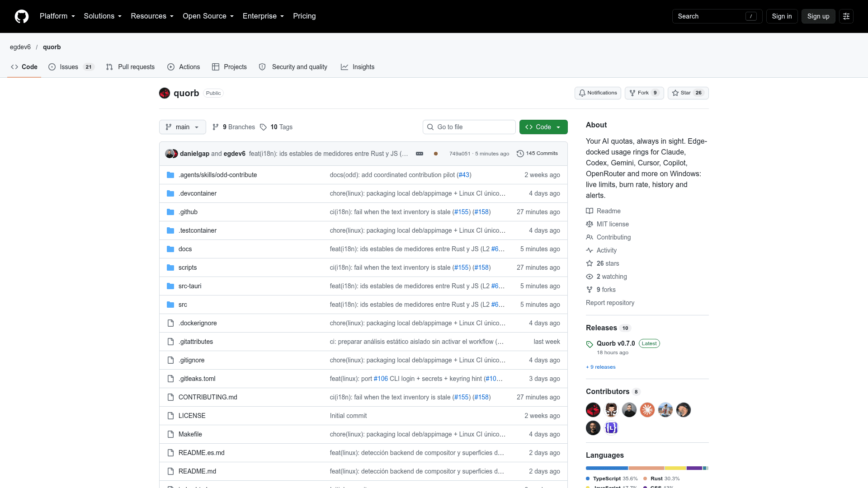Screen dimensions: 868x488
Task: Expand the Solutions menu
Action: [x=103, y=16]
